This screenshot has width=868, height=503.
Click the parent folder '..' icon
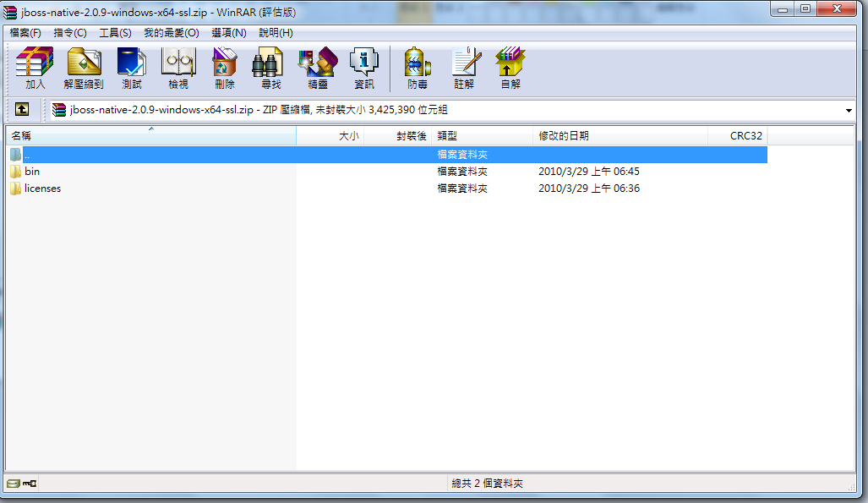click(x=15, y=155)
